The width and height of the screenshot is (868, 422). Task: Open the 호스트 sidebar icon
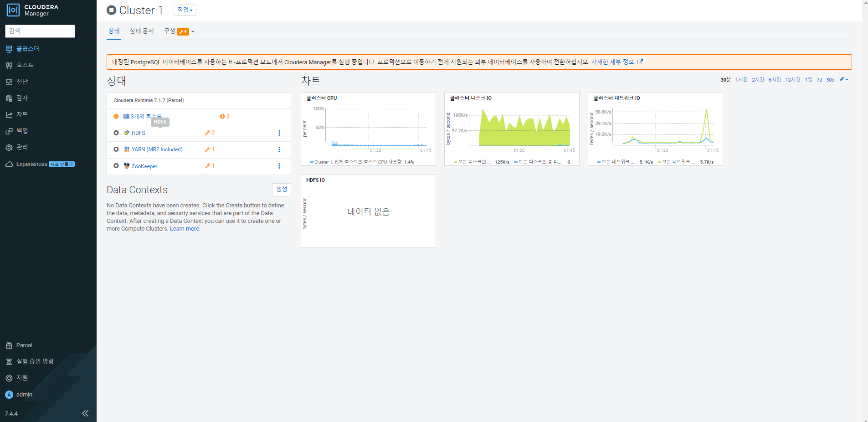coord(9,65)
